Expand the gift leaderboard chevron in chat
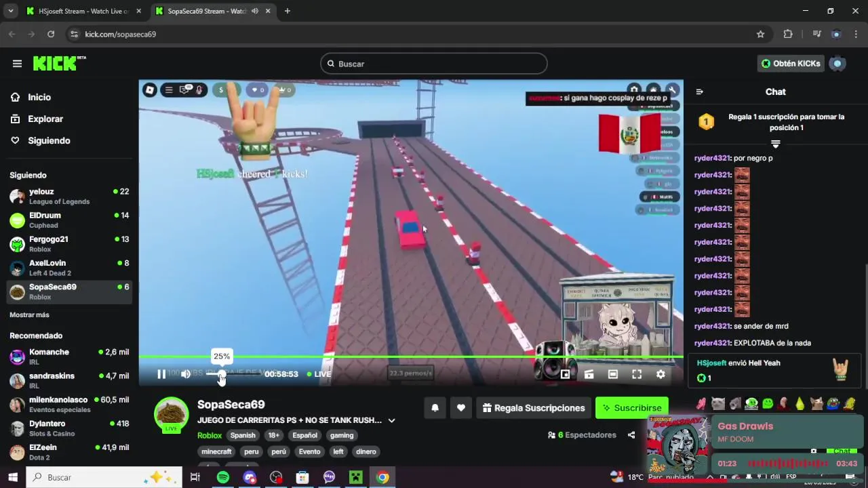The image size is (868, 488). point(776,144)
